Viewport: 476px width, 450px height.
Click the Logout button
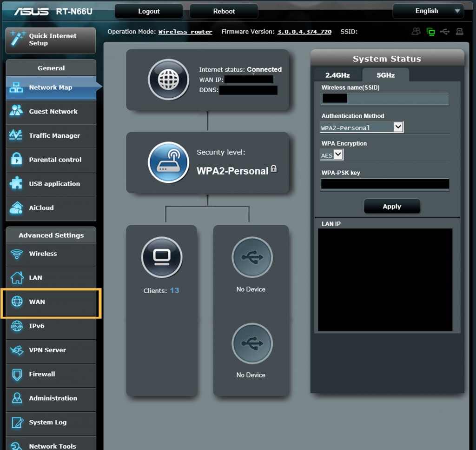(x=149, y=11)
